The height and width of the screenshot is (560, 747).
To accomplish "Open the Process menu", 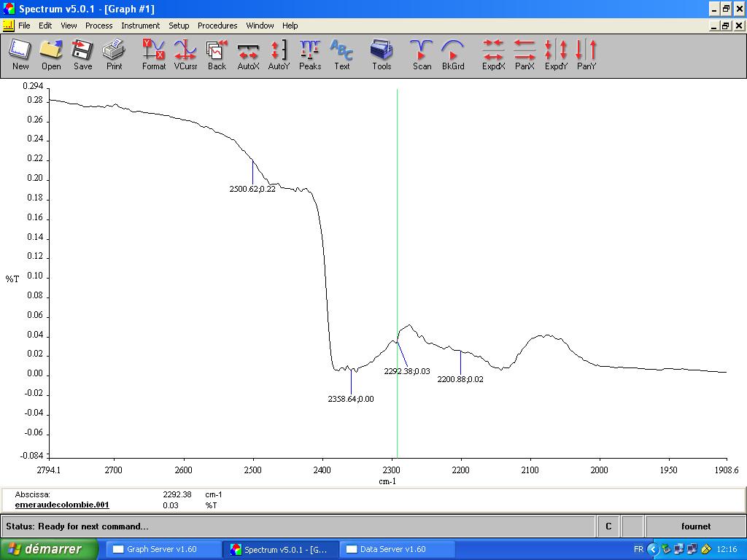I will click(98, 26).
